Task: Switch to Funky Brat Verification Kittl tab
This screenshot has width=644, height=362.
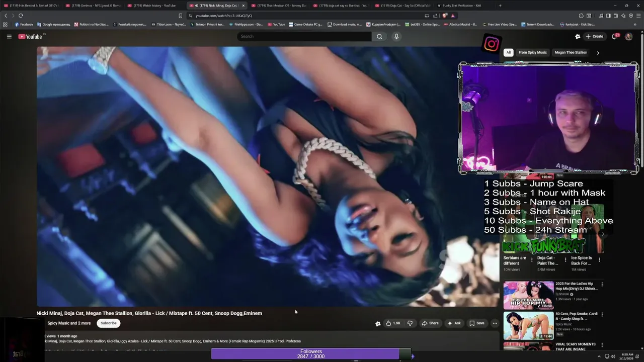Action: [462, 6]
